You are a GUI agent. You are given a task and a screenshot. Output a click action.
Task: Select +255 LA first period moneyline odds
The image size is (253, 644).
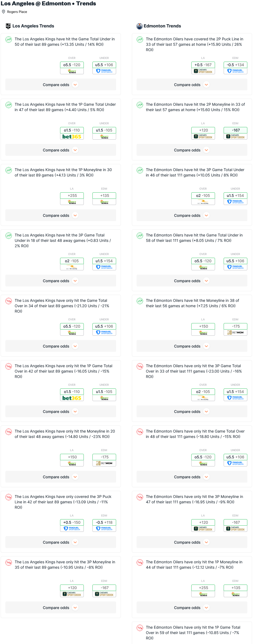coord(72,196)
